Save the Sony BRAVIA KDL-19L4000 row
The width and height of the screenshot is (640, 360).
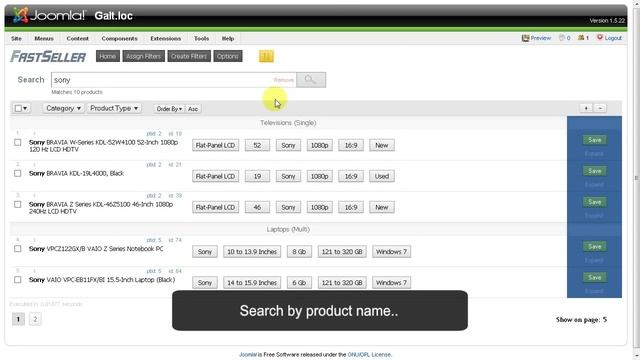pos(594,171)
